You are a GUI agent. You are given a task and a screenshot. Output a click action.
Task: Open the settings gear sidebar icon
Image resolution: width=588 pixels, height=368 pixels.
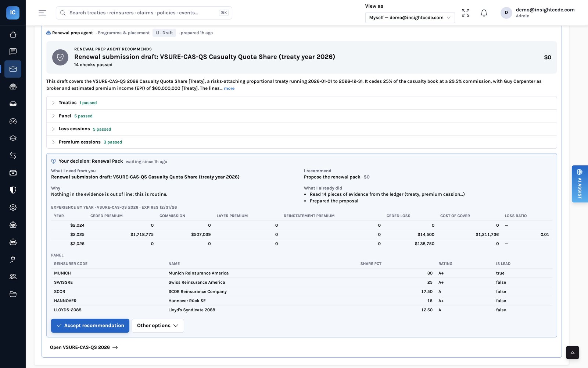13,208
